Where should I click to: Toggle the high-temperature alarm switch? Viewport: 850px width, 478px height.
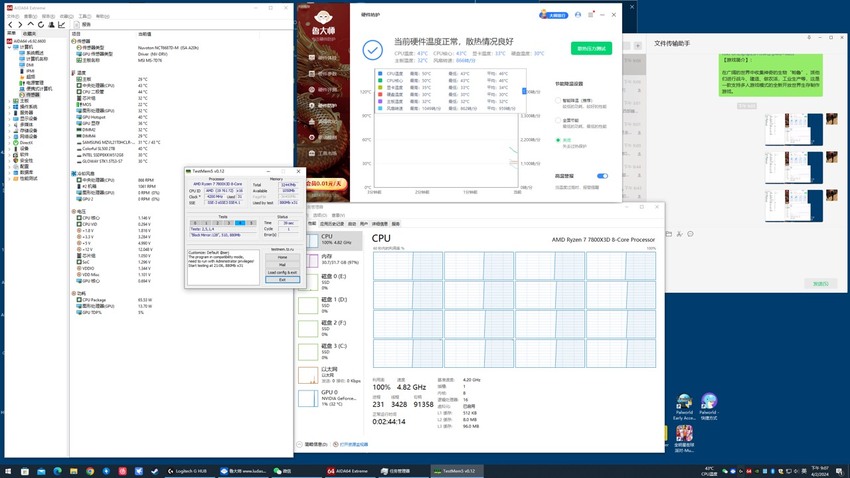click(602, 176)
